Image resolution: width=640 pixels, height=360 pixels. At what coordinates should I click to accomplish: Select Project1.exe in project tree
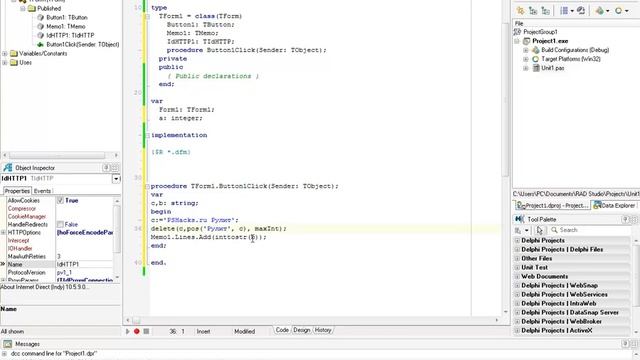tap(550, 41)
